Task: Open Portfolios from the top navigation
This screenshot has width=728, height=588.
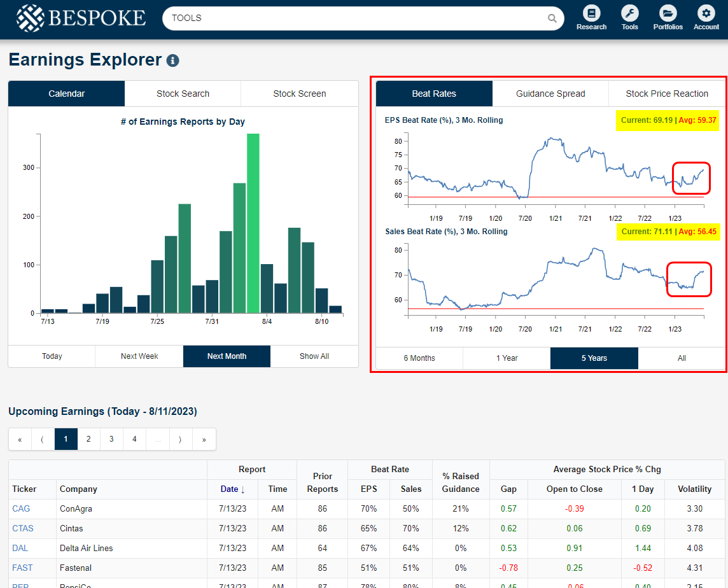Action: click(668, 15)
